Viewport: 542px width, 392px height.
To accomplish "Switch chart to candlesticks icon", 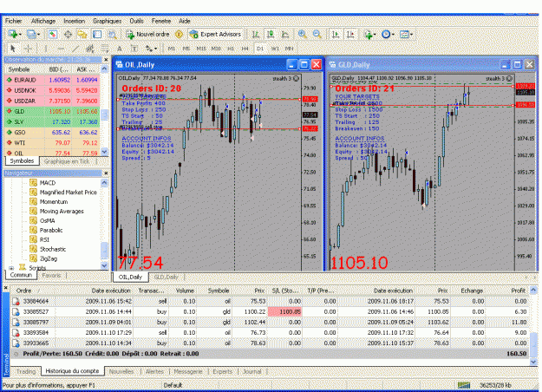I will coord(271,34).
